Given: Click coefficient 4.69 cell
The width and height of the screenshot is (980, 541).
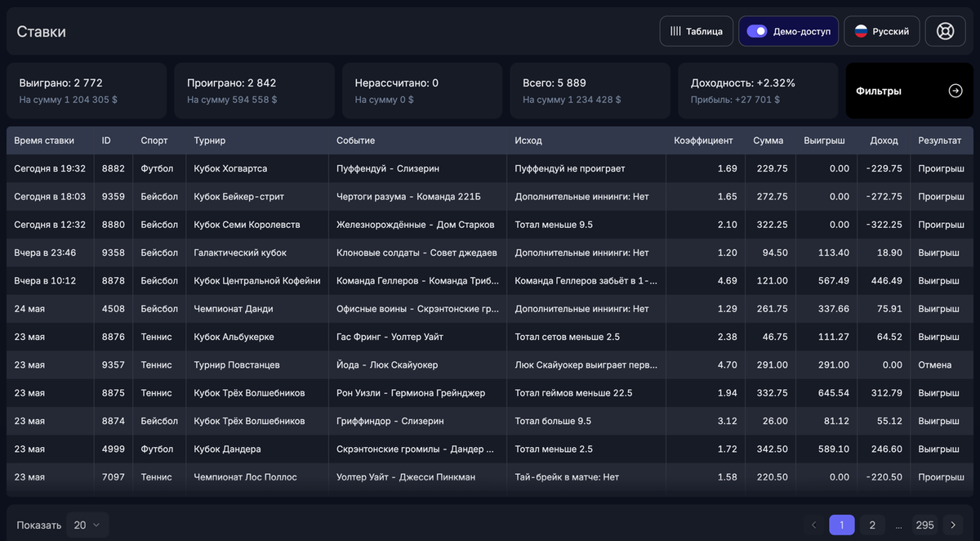Looking at the screenshot, I should [727, 280].
